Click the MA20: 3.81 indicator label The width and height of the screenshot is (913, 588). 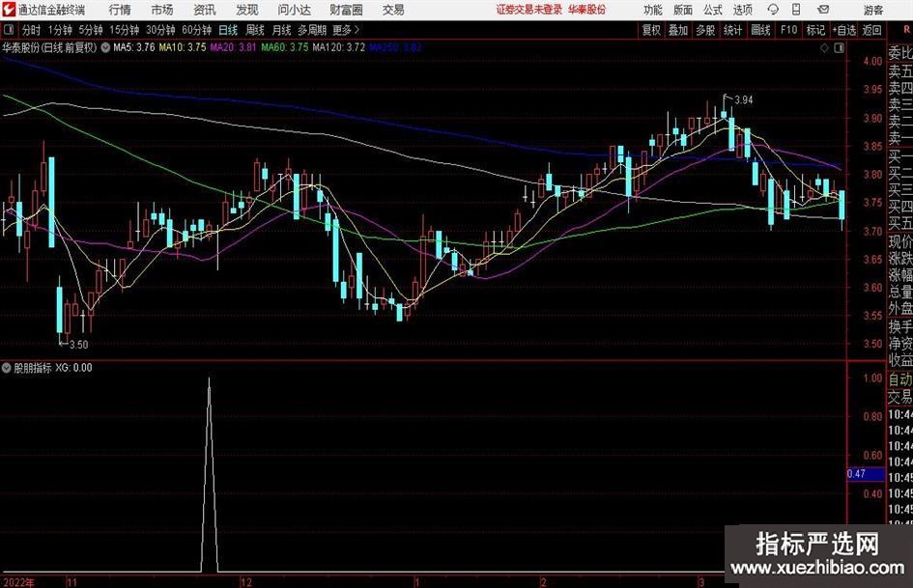(233, 47)
